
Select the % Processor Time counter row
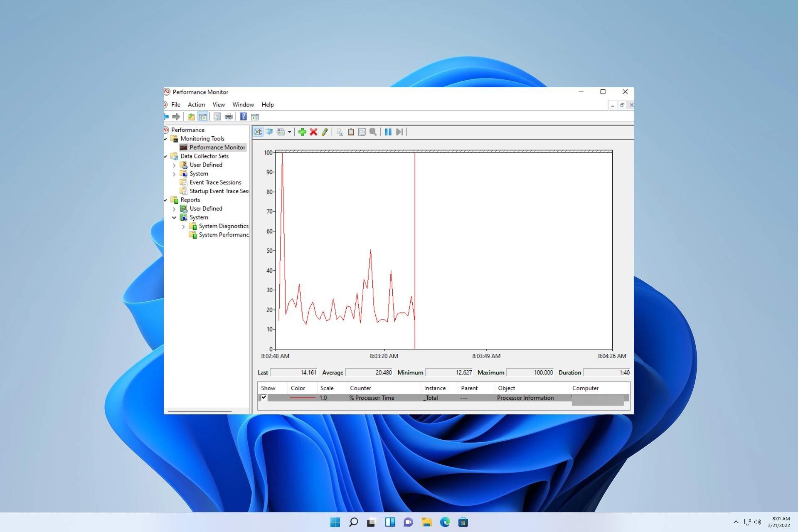pyautogui.click(x=444, y=398)
